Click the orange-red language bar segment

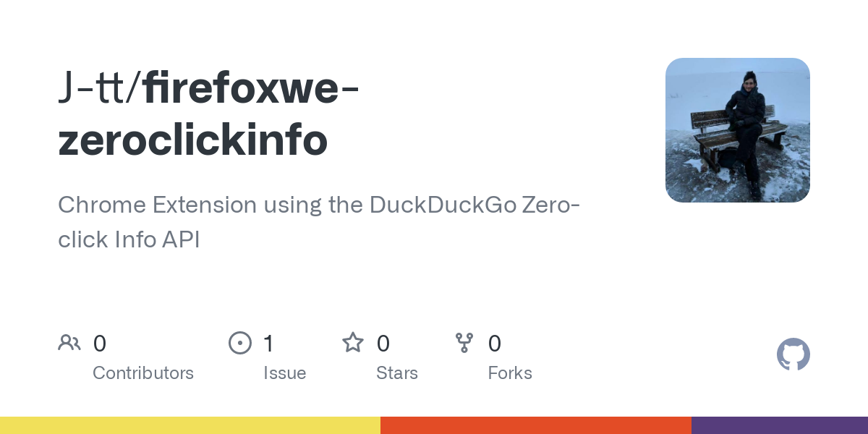[536, 425]
